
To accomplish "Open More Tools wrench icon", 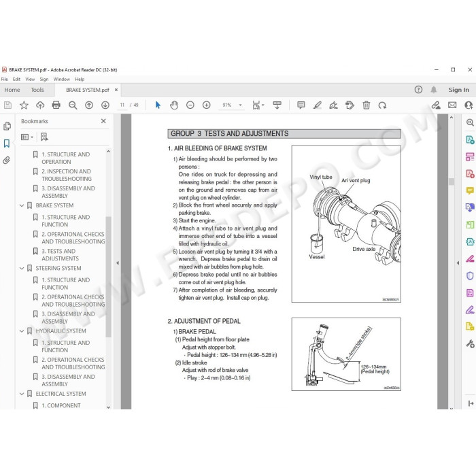I will pos(470,343).
